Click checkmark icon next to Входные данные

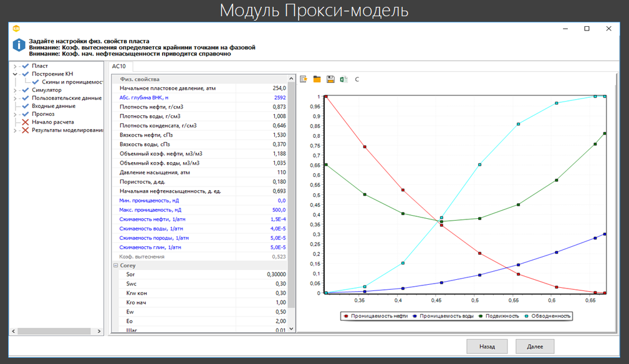[x=26, y=106]
